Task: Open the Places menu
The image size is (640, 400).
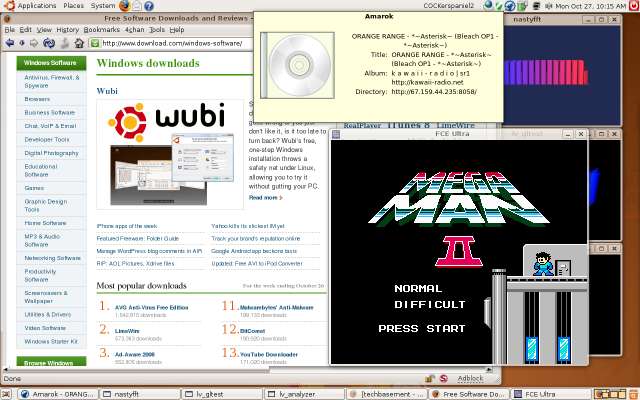Action: point(73,6)
